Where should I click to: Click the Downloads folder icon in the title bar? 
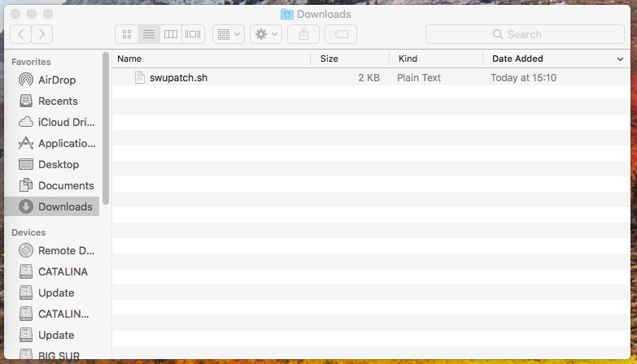tap(287, 14)
